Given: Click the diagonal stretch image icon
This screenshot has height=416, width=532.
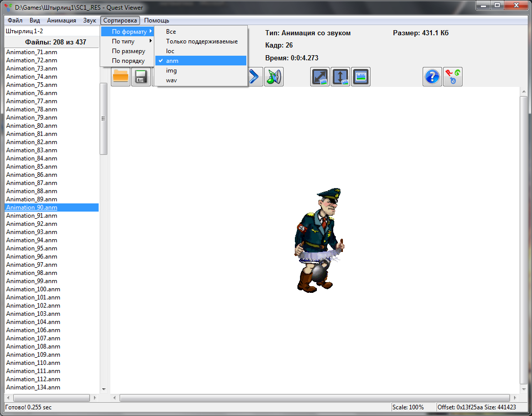Looking at the screenshot, I should (320, 77).
